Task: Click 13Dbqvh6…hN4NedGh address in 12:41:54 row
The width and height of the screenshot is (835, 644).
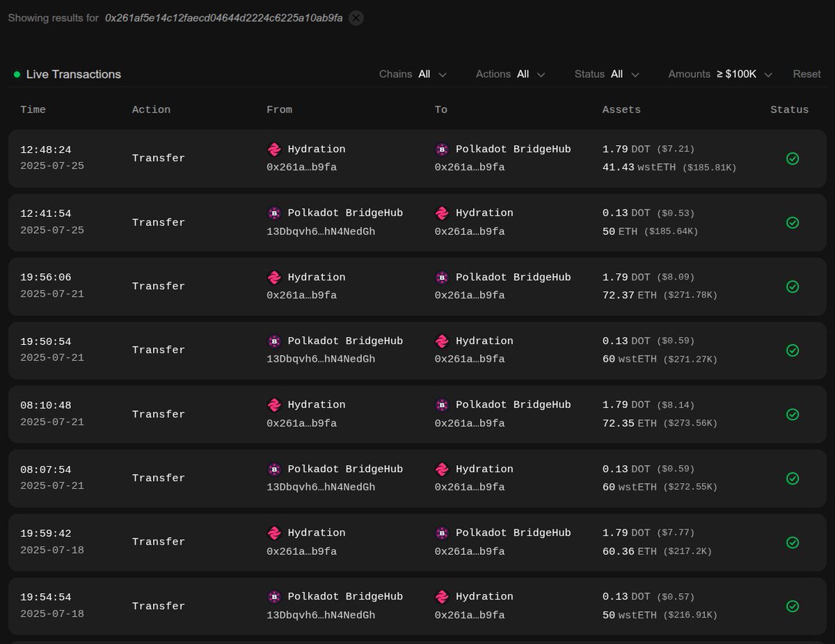Action: click(x=321, y=232)
